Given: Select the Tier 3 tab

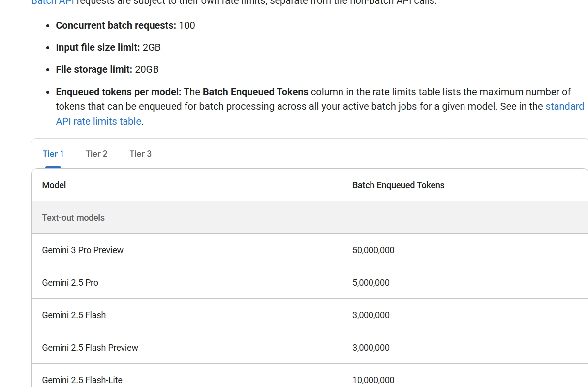Looking at the screenshot, I should point(140,154).
